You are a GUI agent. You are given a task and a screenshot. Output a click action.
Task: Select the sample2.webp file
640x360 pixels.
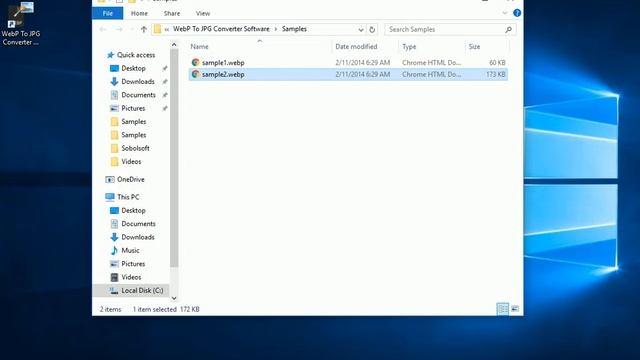click(x=348, y=74)
